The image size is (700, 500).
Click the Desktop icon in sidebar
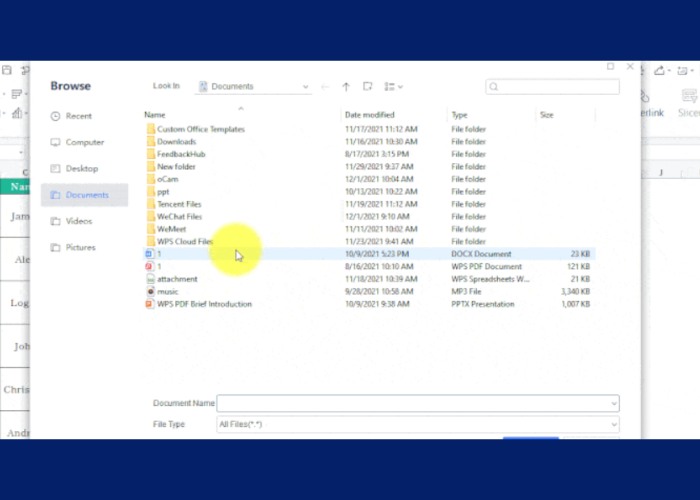click(55, 169)
